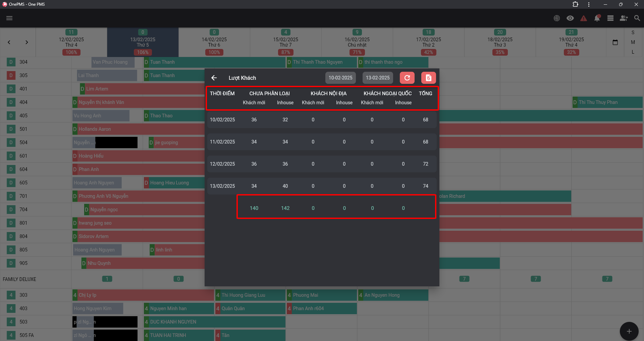Select the 14/02/2025 Thứ 6 column header

(214, 42)
